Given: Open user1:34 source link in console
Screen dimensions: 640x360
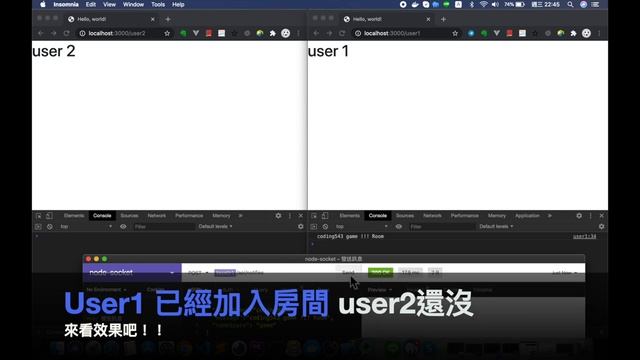Looking at the screenshot, I should coord(584,236).
